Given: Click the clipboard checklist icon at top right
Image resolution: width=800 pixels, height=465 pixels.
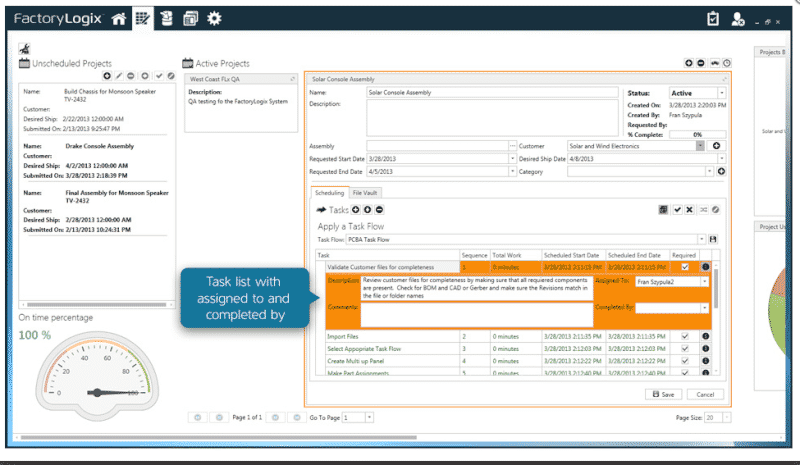Looking at the screenshot, I should coord(713,18).
